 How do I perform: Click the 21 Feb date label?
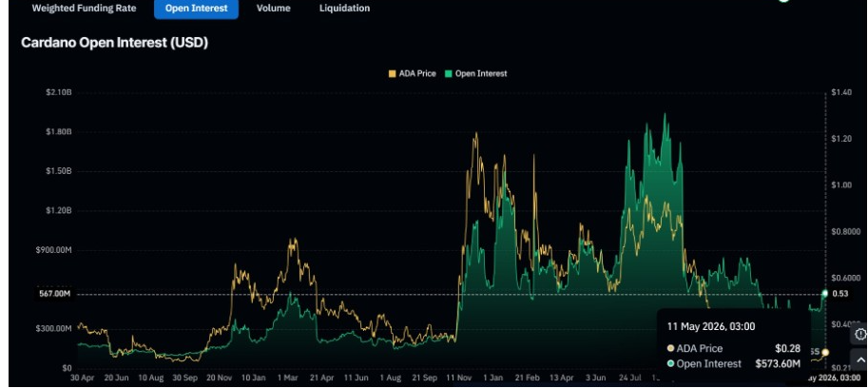pyautogui.click(x=527, y=378)
